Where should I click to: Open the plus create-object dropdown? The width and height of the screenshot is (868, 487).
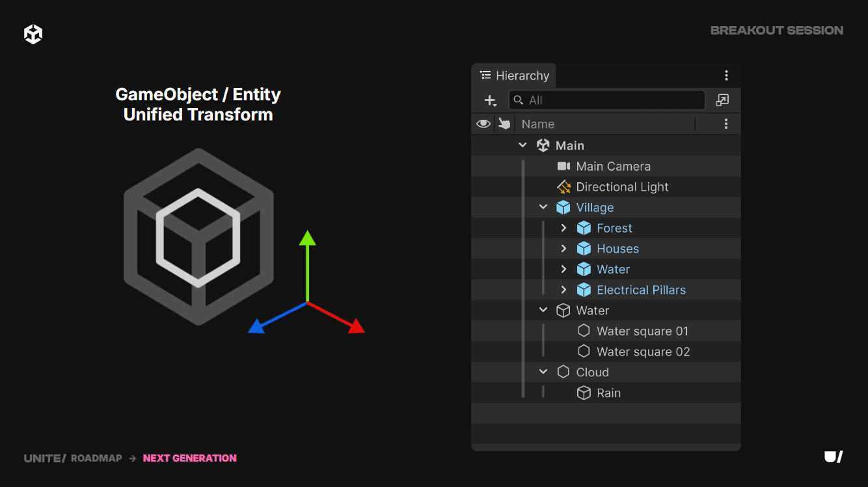point(491,100)
